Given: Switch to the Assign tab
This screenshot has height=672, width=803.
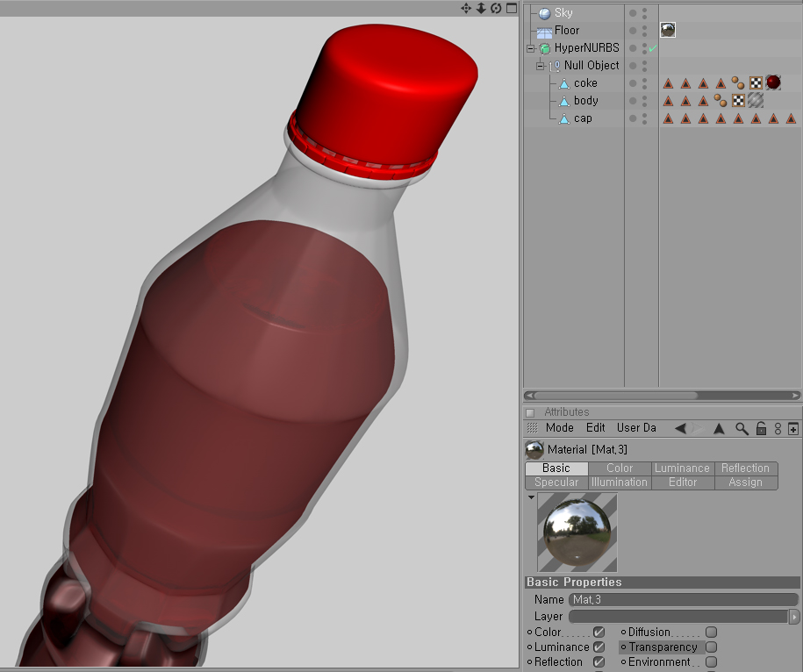Looking at the screenshot, I should [x=746, y=483].
